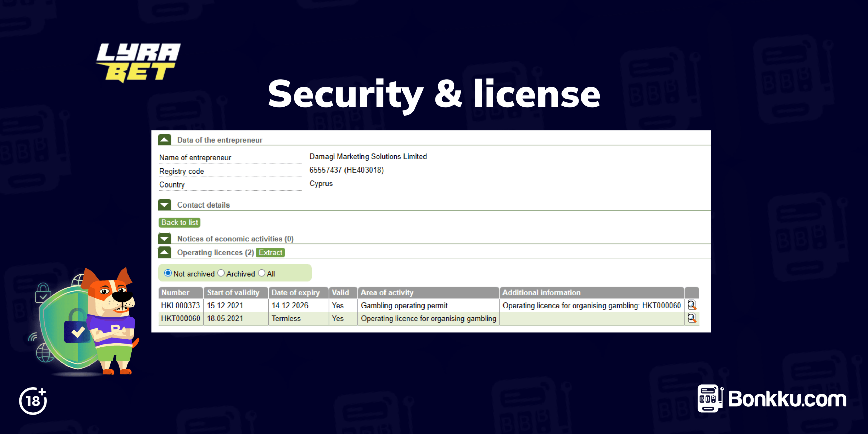Open details for licence HKT000060
The image size is (868, 434).
[x=692, y=318]
